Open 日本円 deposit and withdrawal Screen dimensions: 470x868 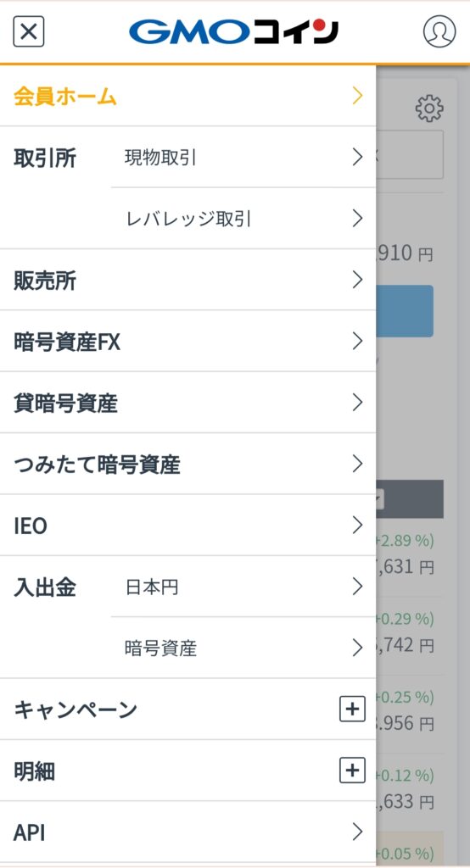tap(243, 587)
